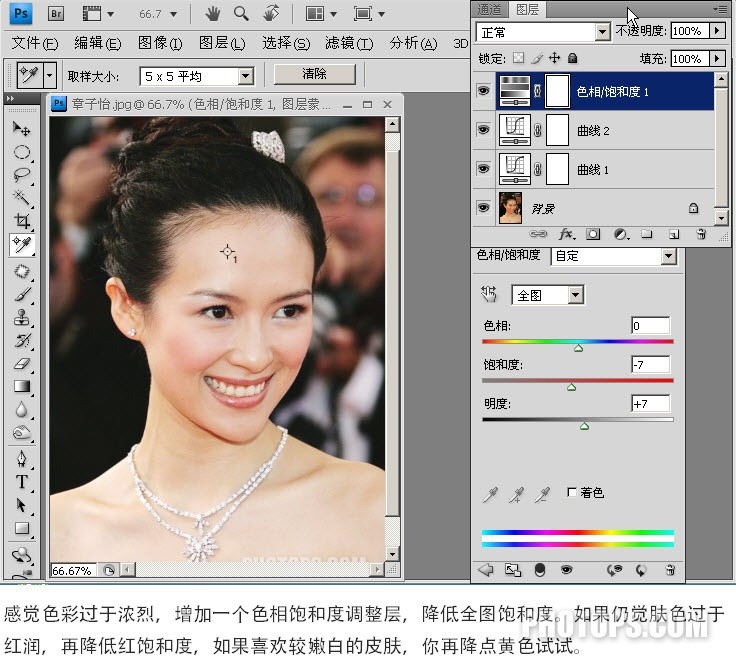Create new adjustment layer icon

coord(621,234)
